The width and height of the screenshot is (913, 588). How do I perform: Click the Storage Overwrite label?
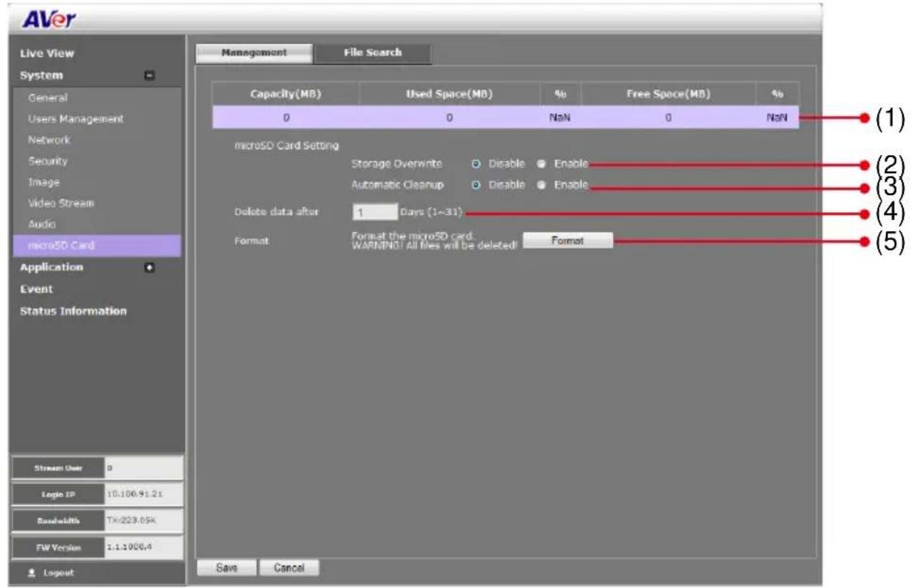coord(397,164)
